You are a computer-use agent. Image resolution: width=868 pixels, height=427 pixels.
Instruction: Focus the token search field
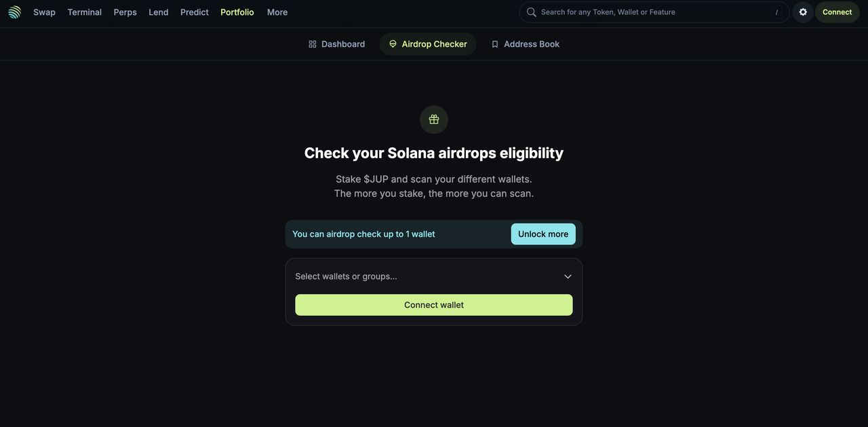(654, 12)
